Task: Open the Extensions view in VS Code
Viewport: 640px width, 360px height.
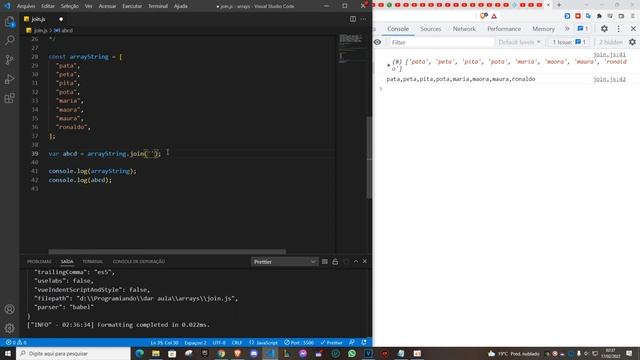Action: tap(9, 98)
